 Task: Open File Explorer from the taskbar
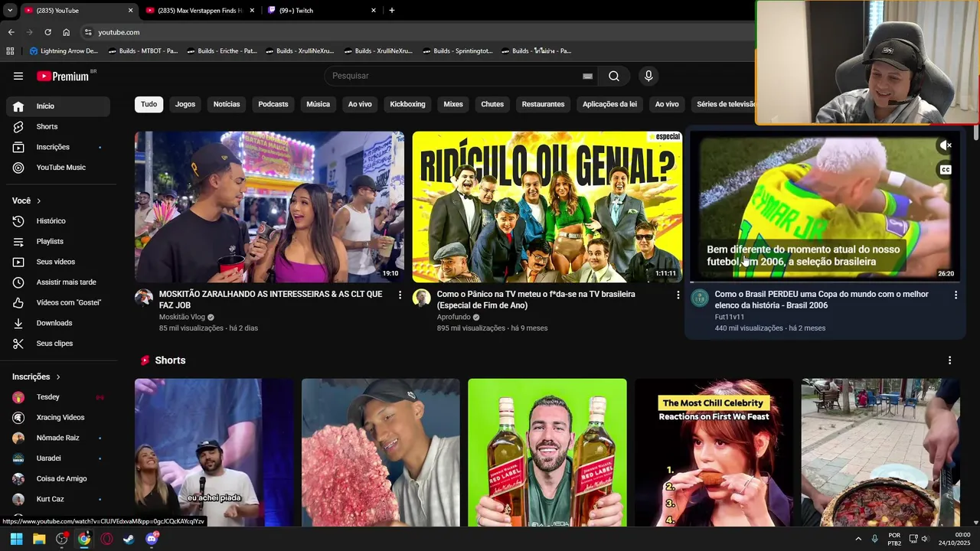[39, 539]
